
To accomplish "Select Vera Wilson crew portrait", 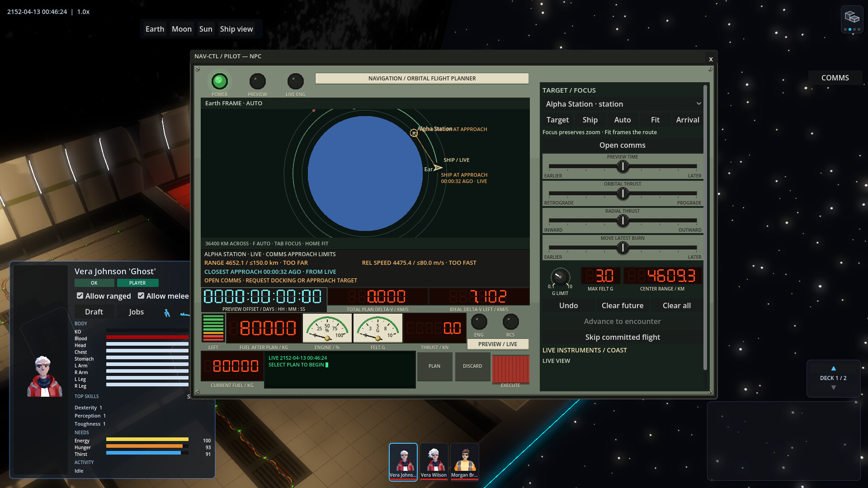I will pyautogui.click(x=434, y=462).
